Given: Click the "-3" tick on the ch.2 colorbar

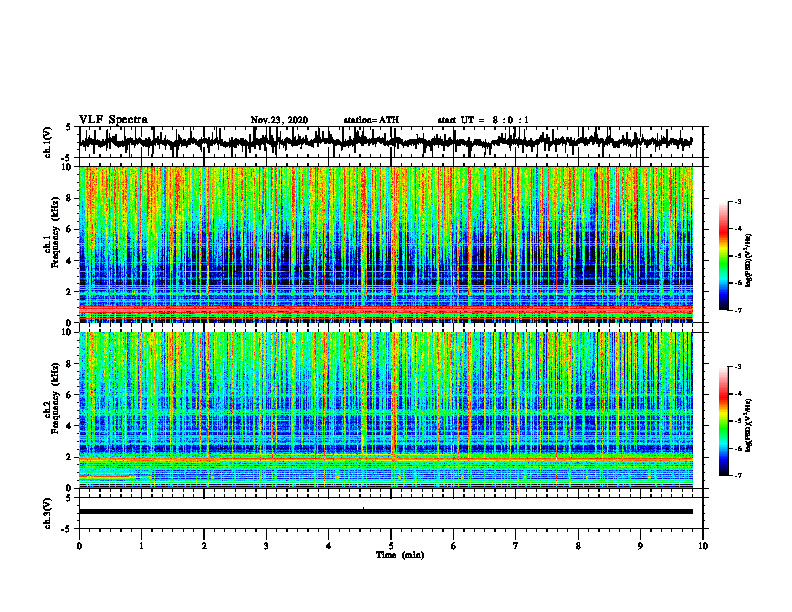Looking at the screenshot, I should (737, 367).
